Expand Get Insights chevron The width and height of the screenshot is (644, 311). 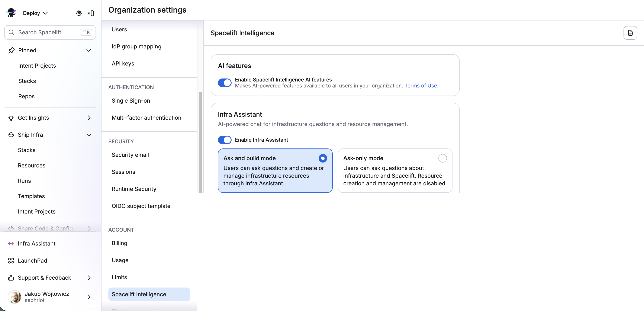(89, 118)
